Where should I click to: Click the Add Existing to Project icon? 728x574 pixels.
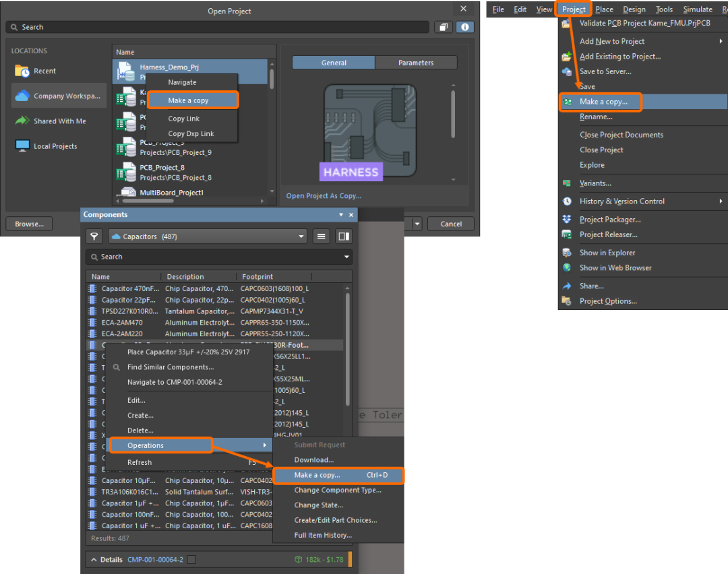click(x=566, y=57)
